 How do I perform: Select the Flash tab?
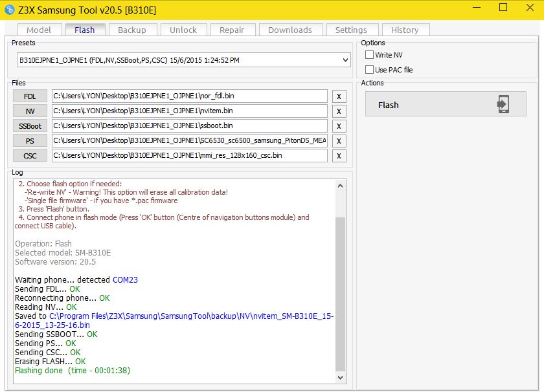pos(85,30)
